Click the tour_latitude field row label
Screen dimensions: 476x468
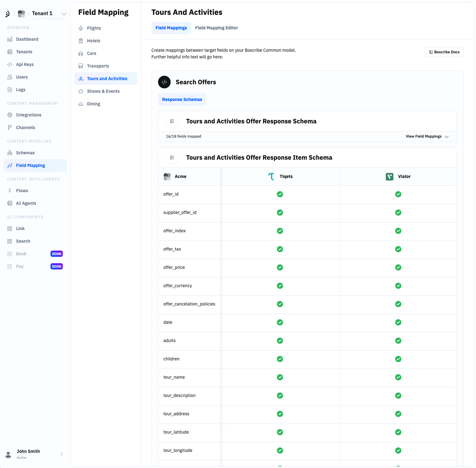176,432
